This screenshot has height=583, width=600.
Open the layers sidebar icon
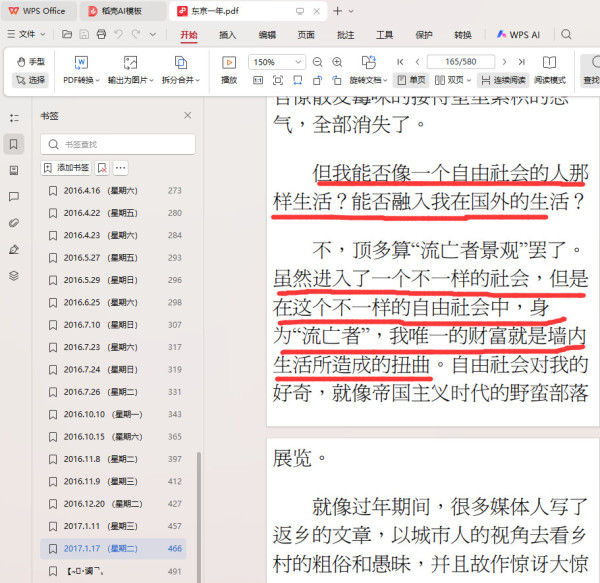[x=14, y=275]
